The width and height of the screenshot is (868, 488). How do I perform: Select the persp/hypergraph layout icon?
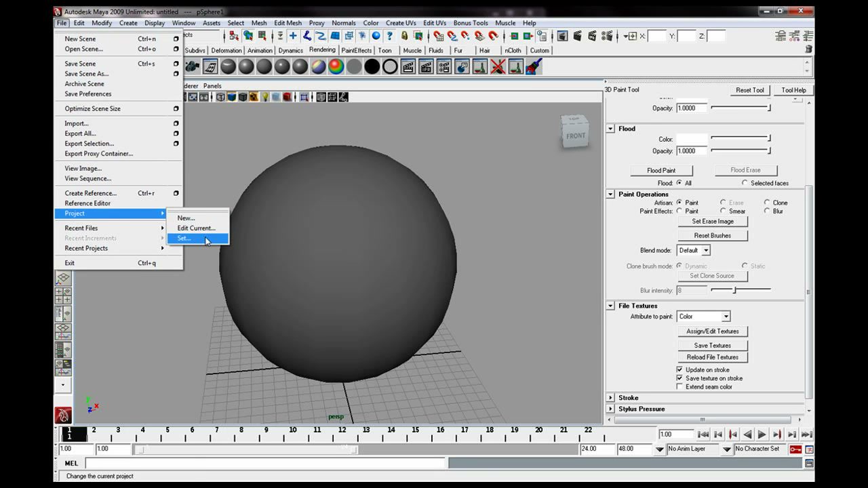pyautogui.click(x=62, y=367)
